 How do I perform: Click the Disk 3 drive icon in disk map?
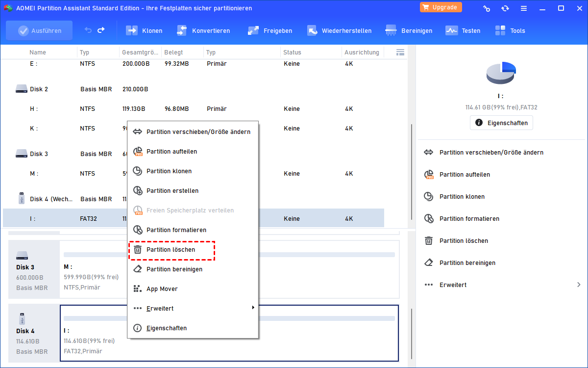(x=22, y=256)
